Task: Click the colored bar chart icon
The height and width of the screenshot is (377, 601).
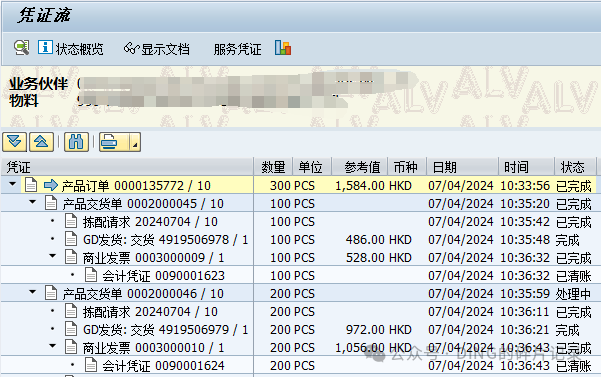Action: (283, 48)
